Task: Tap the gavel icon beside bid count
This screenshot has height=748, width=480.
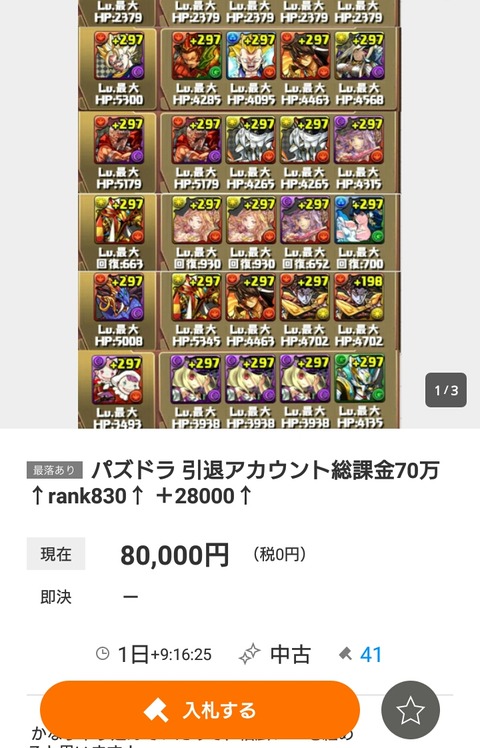Action: click(345, 654)
